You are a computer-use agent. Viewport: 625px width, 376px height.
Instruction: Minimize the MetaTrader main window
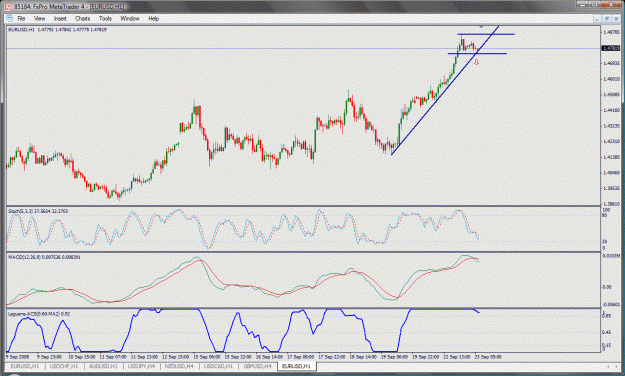tap(583, 4)
